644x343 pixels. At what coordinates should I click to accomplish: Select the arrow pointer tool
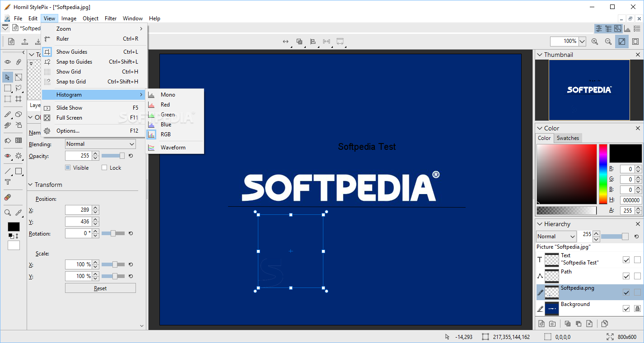coord(8,77)
